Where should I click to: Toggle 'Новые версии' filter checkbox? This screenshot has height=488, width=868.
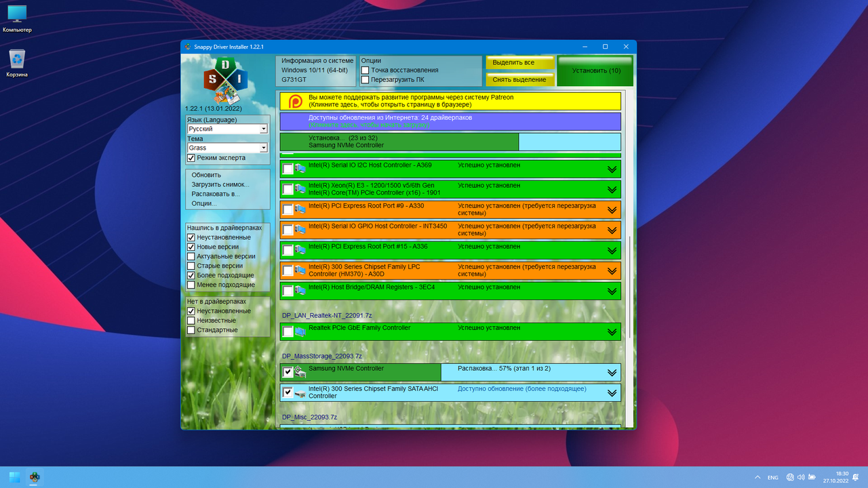click(191, 247)
